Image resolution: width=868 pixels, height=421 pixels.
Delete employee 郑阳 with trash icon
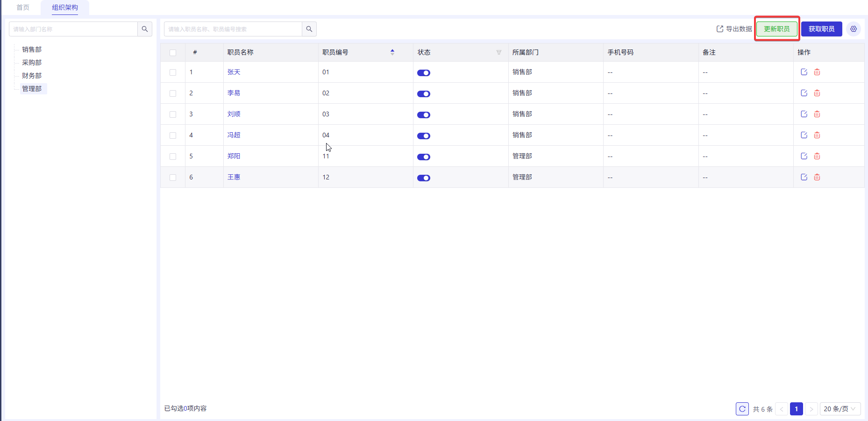[817, 156]
